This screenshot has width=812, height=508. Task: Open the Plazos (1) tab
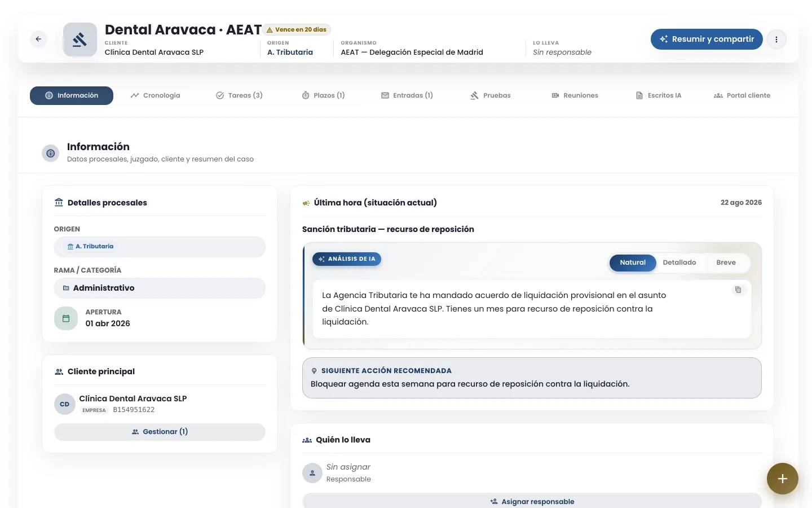click(323, 95)
